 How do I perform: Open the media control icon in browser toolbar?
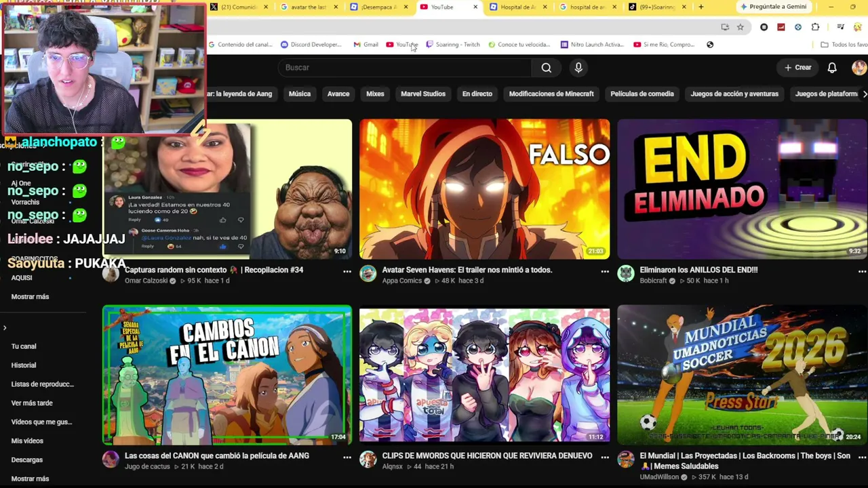coord(840,27)
